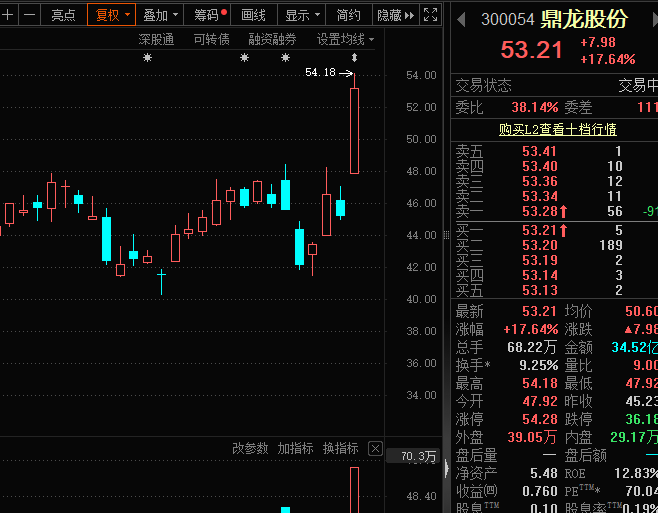The image size is (658, 513).
Task: Toggle the 简约 simple view mode
Action: tap(349, 15)
